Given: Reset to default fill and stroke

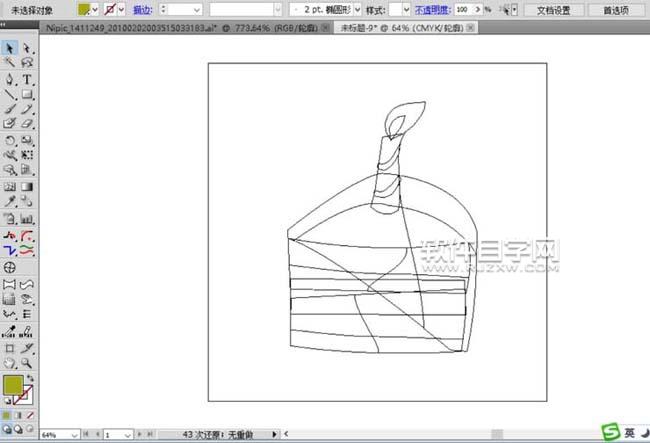Looking at the screenshot, I should pyautogui.click(x=7, y=401).
